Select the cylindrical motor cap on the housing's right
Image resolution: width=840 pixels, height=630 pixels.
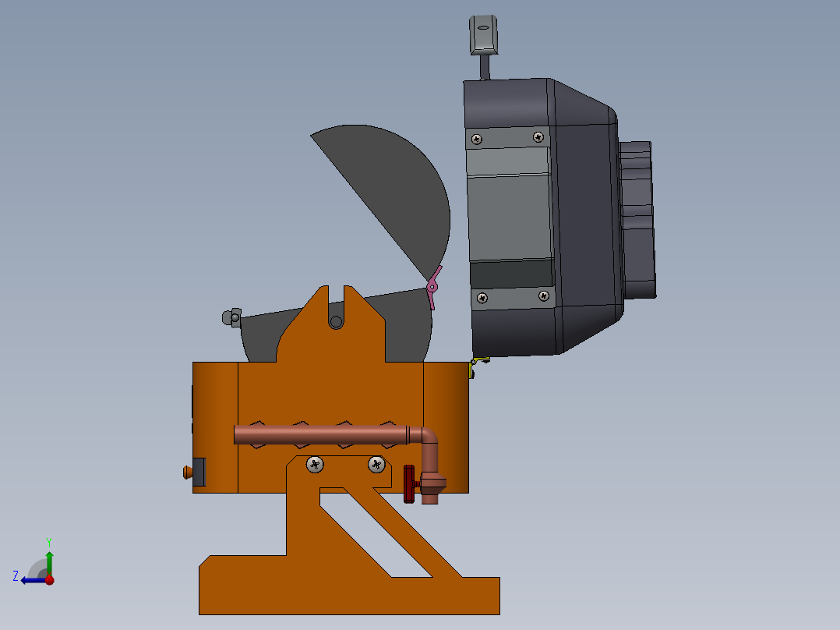pos(637,220)
